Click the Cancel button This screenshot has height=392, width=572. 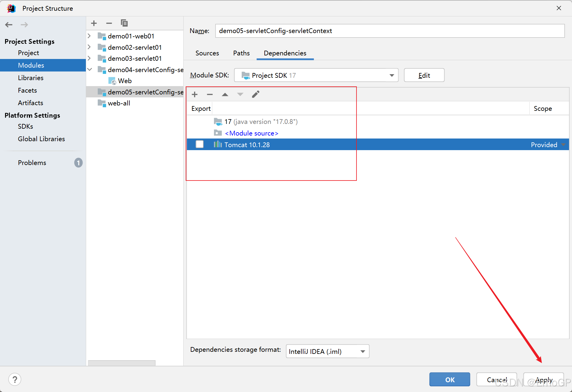click(x=497, y=379)
